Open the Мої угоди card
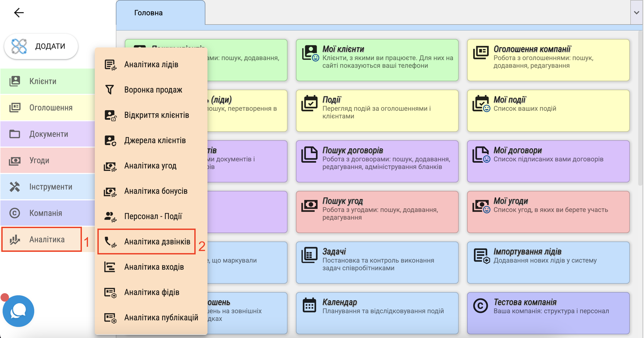The height and width of the screenshot is (338, 644). coord(548,212)
